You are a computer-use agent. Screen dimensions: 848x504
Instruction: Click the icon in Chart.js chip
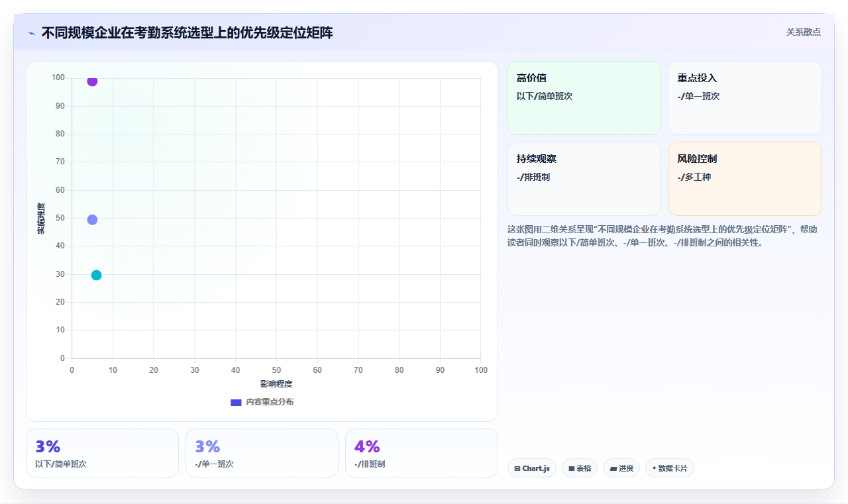517,468
